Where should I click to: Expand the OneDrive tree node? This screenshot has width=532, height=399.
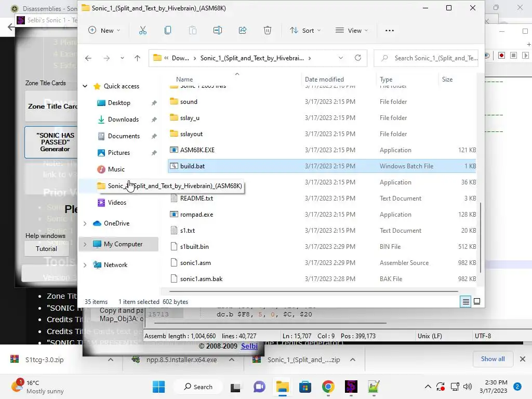[85, 223]
